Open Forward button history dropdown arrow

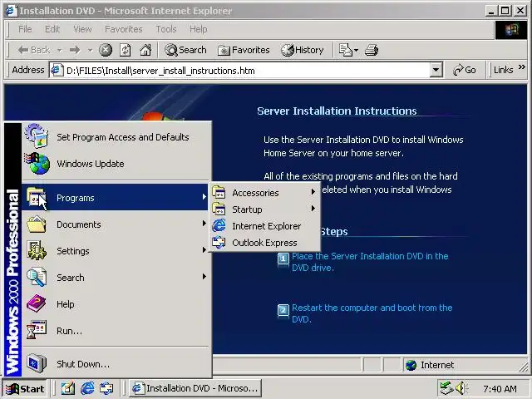pos(90,50)
